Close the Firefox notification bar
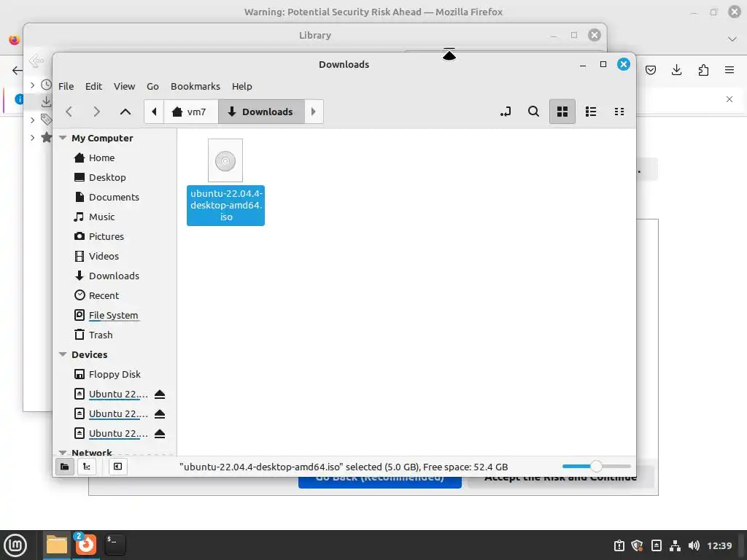Image resolution: width=747 pixels, height=560 pixels. 729,99
